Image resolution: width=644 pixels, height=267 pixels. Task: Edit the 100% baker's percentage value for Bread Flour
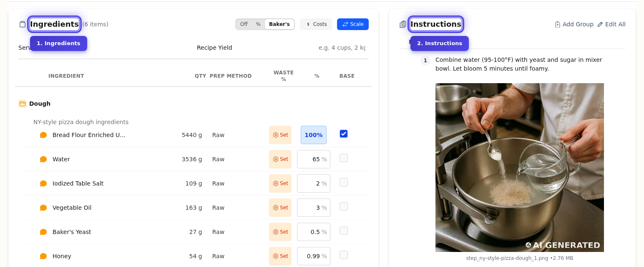click(x=313, y=135)
